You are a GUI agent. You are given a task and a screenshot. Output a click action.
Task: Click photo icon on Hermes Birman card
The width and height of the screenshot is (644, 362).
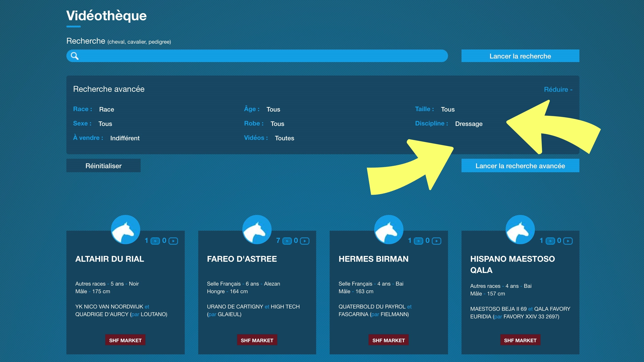[418, 241]
